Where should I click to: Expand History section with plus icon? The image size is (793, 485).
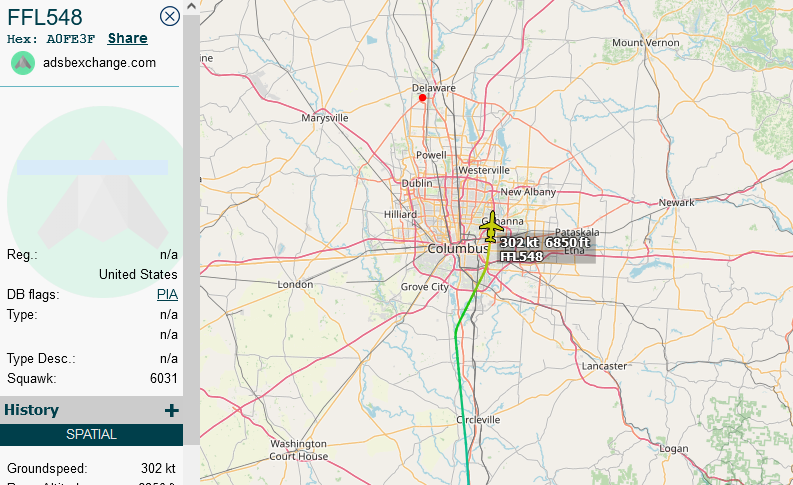(x=171, y=410)
